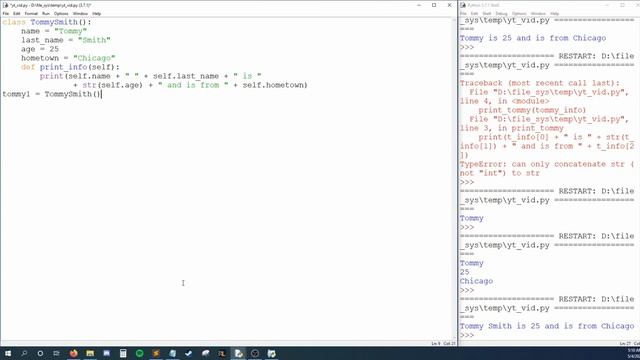Open the File menu in the Python Shell window
Image resolution: width=640 pixels, height=360 pixels.
tap(463, 13)
